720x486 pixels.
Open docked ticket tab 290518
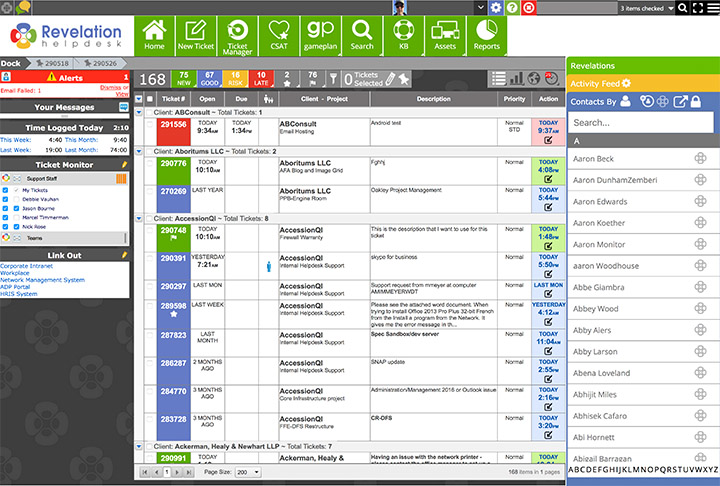tap(52, 63)
